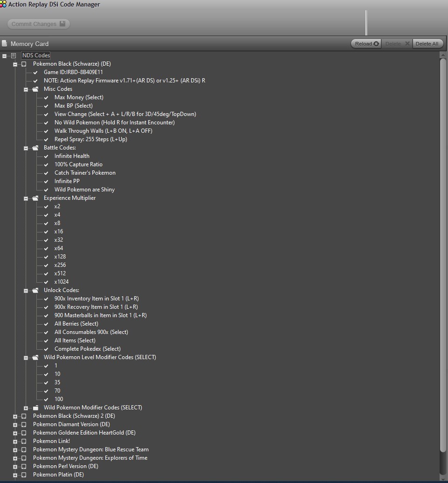
Task: Click the Pokemon Platin (DE) game icon
Action: pos(24,475)
